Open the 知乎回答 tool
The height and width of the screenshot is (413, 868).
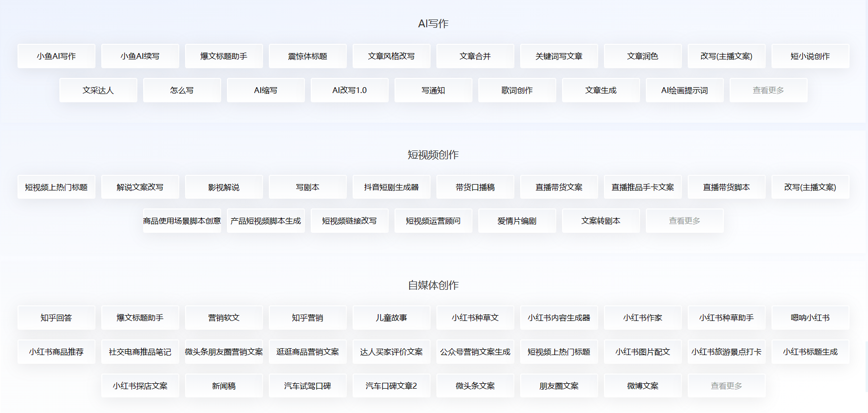click(57, 318)
